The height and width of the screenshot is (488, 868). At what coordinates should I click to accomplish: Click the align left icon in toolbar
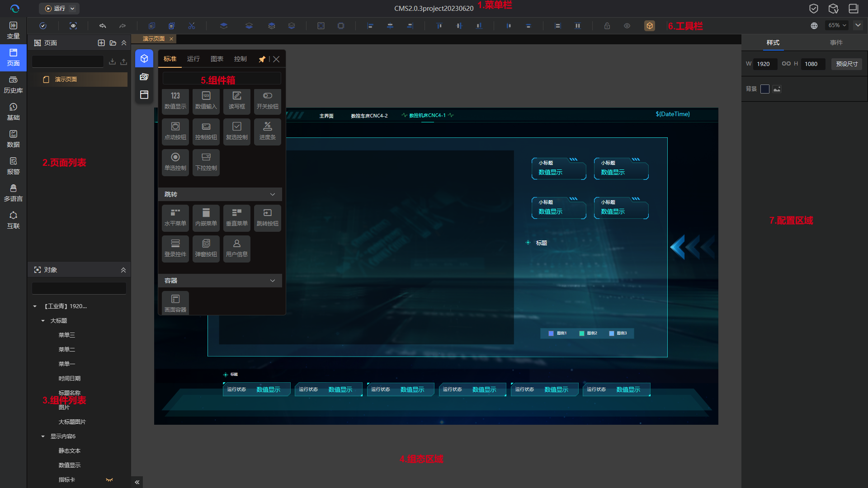(x=370, y=26)
